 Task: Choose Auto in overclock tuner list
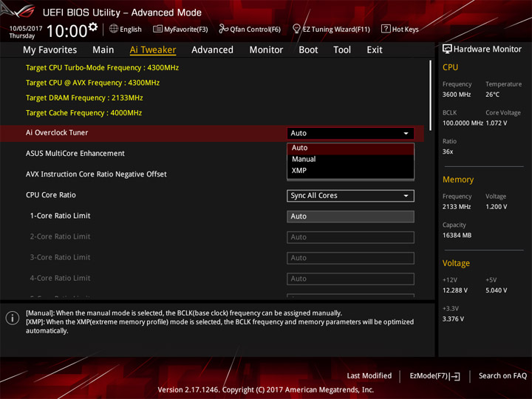tap(350, 148)
